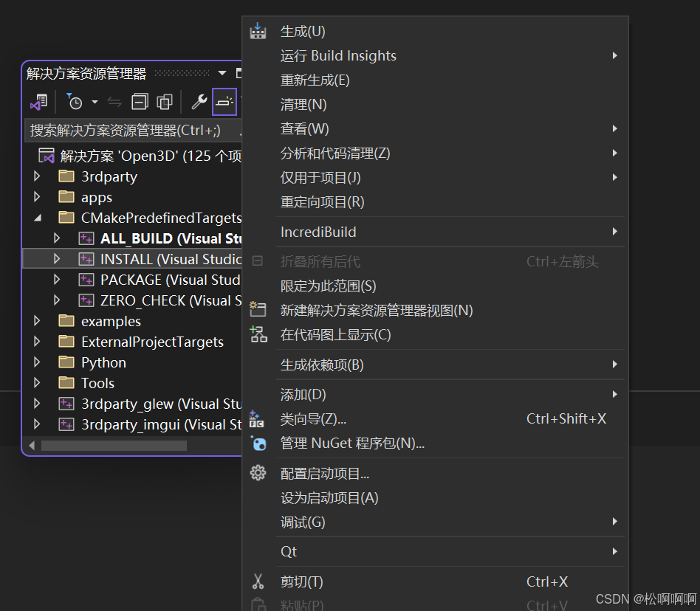Click the NuGet package icon in the menu
The image size is (700, 611).
(258, 443)
